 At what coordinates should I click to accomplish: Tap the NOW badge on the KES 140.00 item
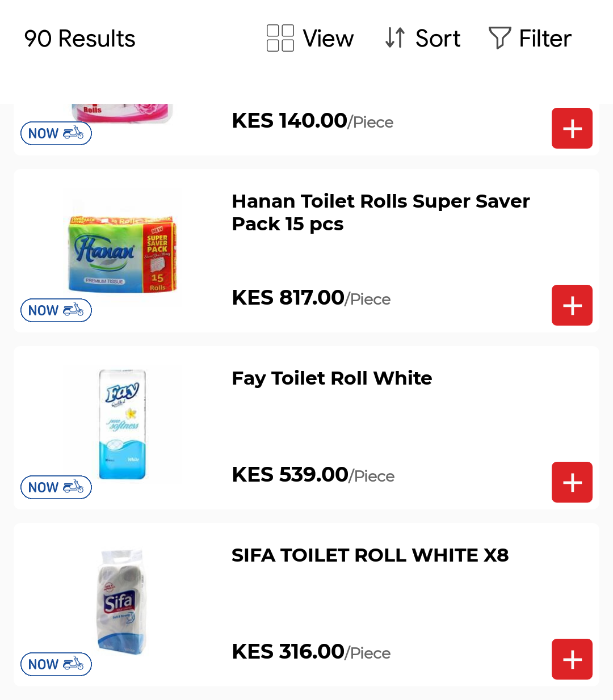click(x=56, y=133)
